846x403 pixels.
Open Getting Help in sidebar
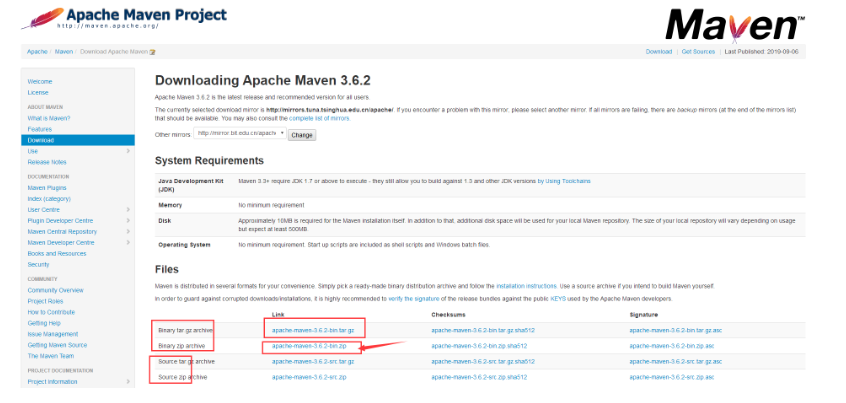pos(44,323)
